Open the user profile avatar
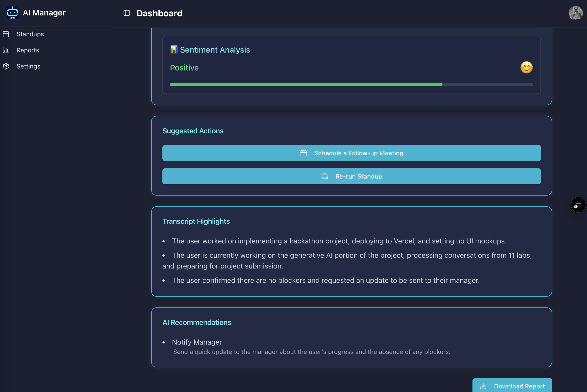The width and height of the screenshot is (587, 392). (x=576, y=13)
